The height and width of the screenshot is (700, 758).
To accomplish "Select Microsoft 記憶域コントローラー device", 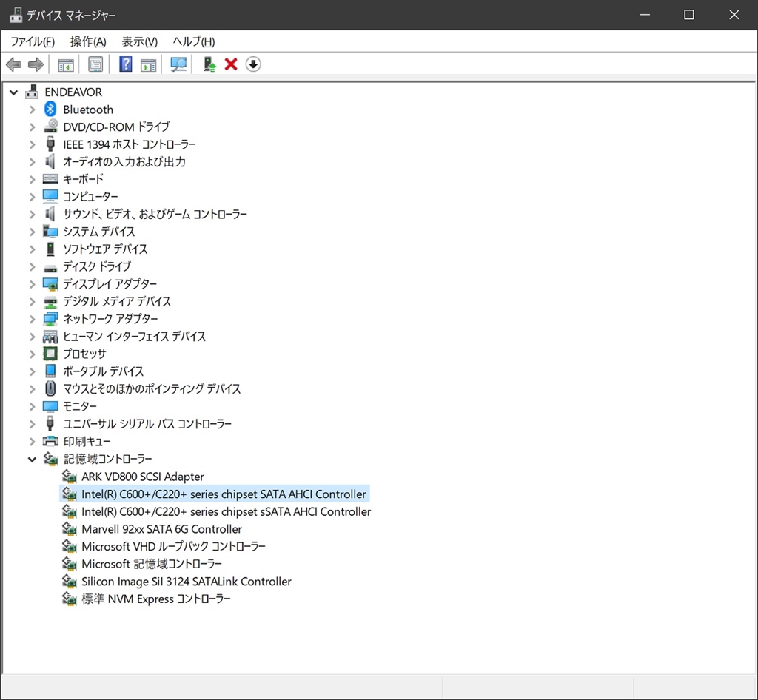I will (x=152, y=564).
